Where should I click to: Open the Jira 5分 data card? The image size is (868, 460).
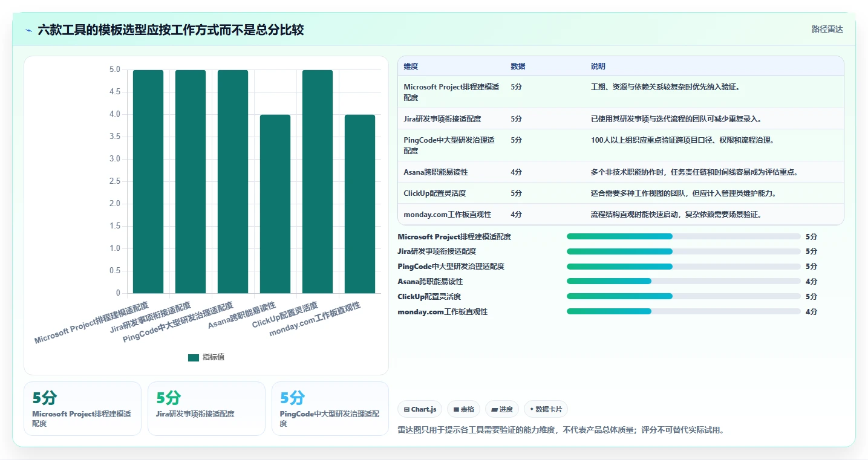206,409
